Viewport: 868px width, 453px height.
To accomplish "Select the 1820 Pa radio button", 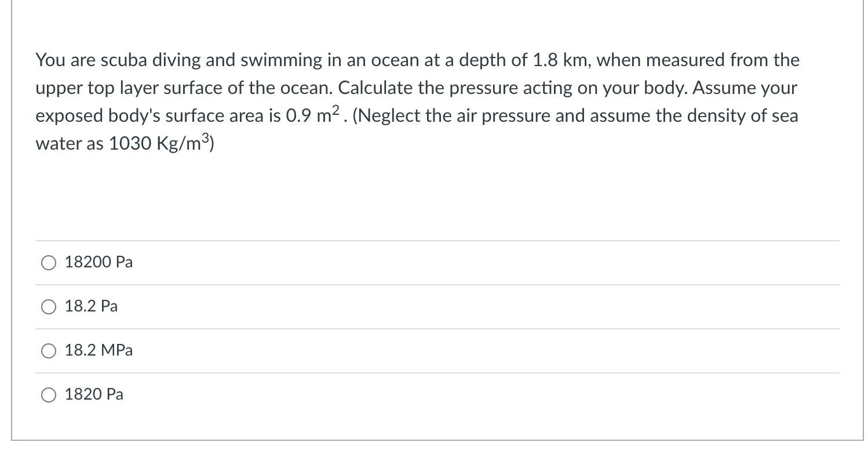I will click(49, 394).
